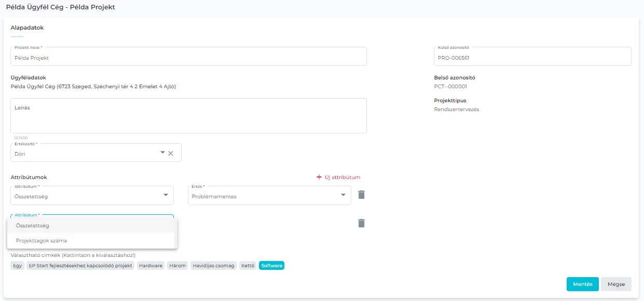
Task: Enable the Egy tag chip
Action: (x=17, y=266)
